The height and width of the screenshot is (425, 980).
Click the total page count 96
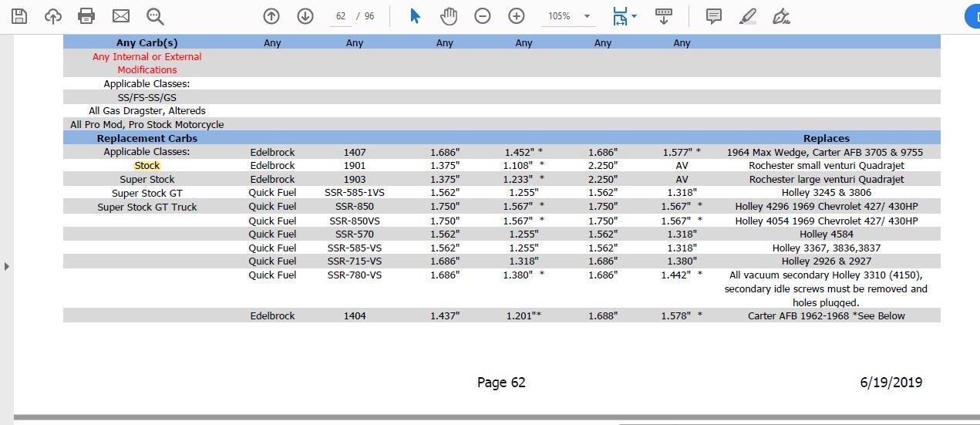coord(369,16)
